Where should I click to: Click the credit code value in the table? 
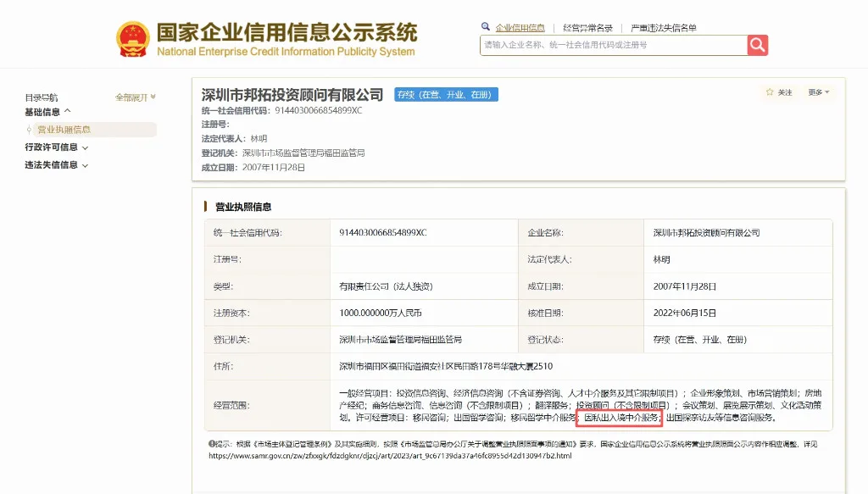click(383, 233)
